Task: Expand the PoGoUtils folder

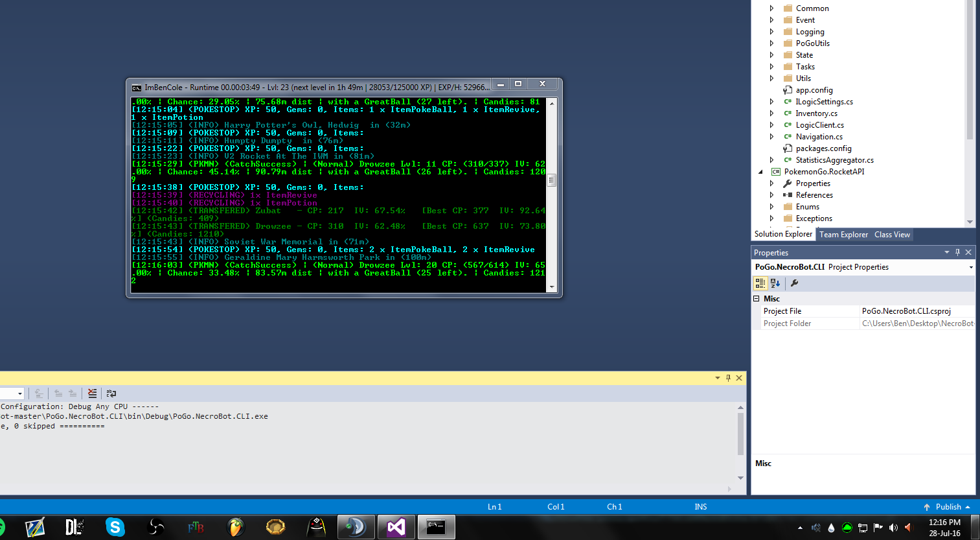Action: click(771, 43)
